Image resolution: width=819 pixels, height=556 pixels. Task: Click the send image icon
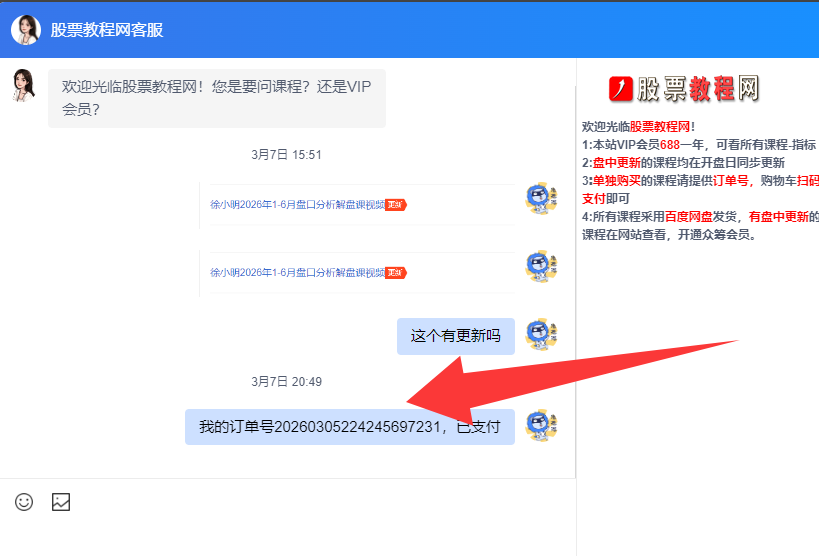click(x=61, y=502)
